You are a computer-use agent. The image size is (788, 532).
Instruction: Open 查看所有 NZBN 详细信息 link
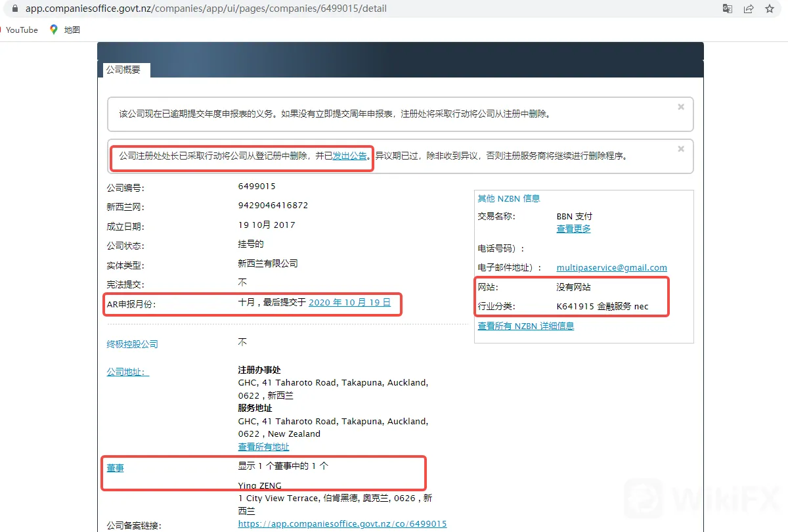525,326
